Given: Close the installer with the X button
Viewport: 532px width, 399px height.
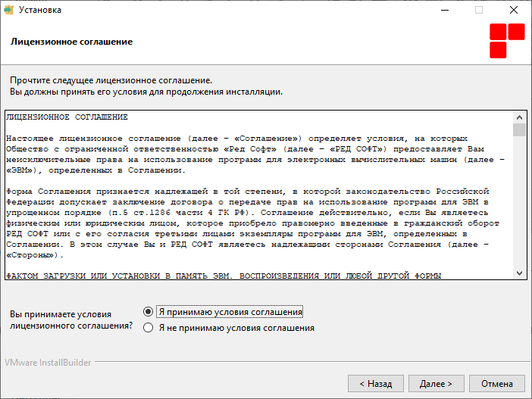Looking at the screenshot, I should (x=514, y=10).
